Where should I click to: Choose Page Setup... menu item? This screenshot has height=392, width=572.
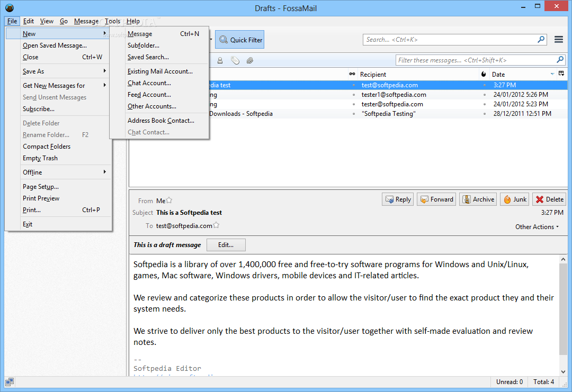coord(58,186)
